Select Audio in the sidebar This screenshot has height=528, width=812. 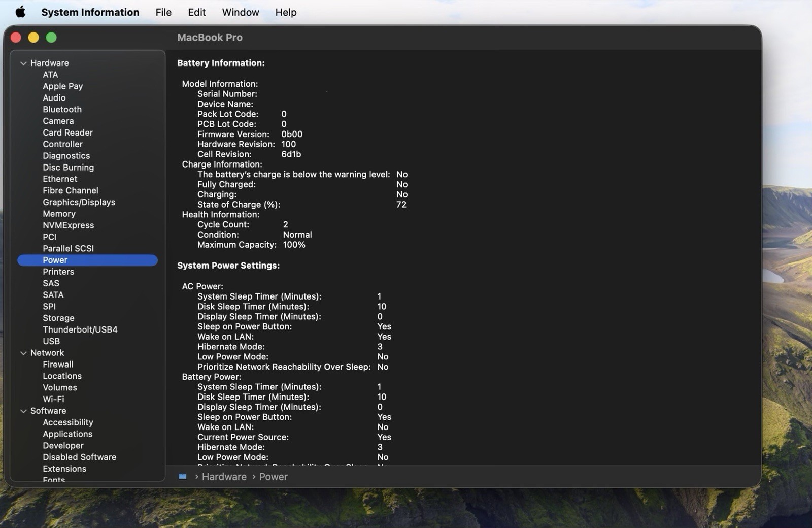tap(54, 98)
